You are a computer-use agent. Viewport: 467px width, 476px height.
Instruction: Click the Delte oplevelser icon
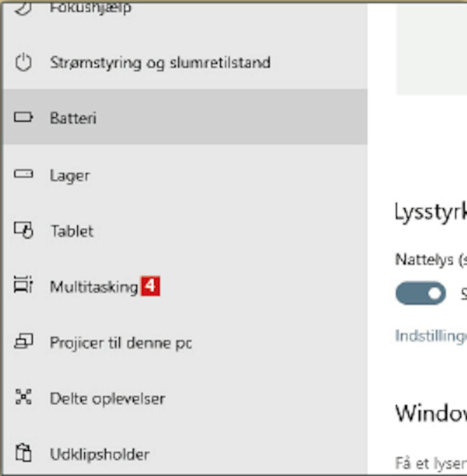click(24, 397)
